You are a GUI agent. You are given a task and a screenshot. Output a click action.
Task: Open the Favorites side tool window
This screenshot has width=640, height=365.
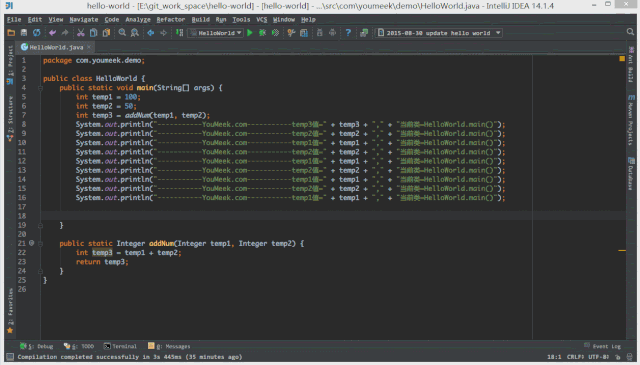[x=10, y=310]
